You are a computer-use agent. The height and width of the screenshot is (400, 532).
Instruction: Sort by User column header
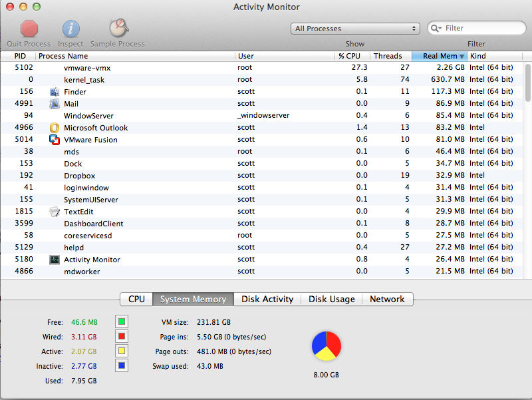coord(285,56)
